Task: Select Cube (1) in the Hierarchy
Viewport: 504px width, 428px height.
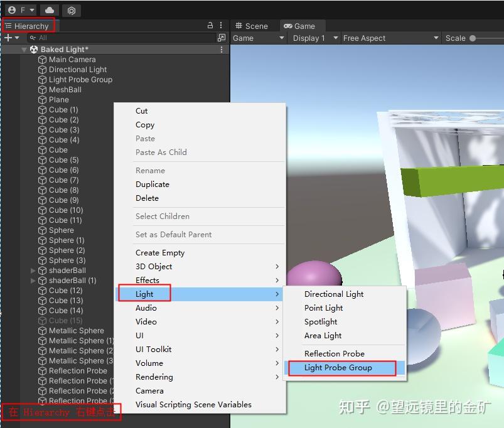Action: (63, 110)
